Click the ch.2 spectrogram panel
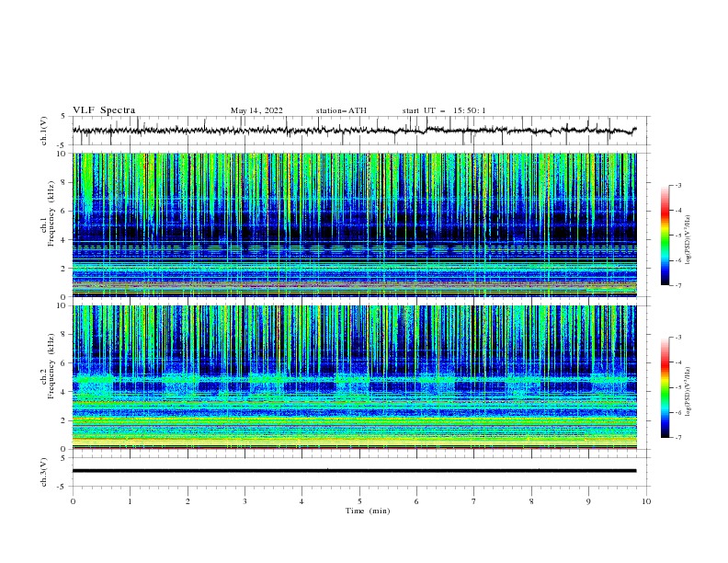This screenshot has height=563, width=728. point(355,377)
